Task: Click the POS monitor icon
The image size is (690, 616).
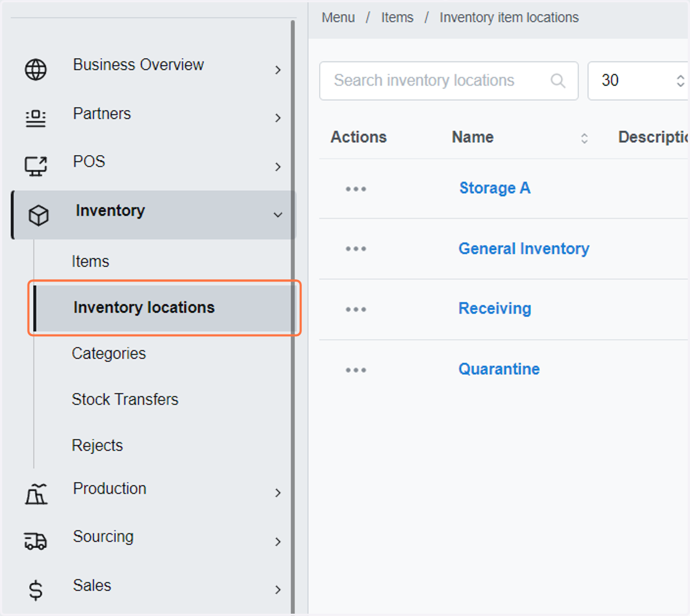Action: [x=36, y=166]
